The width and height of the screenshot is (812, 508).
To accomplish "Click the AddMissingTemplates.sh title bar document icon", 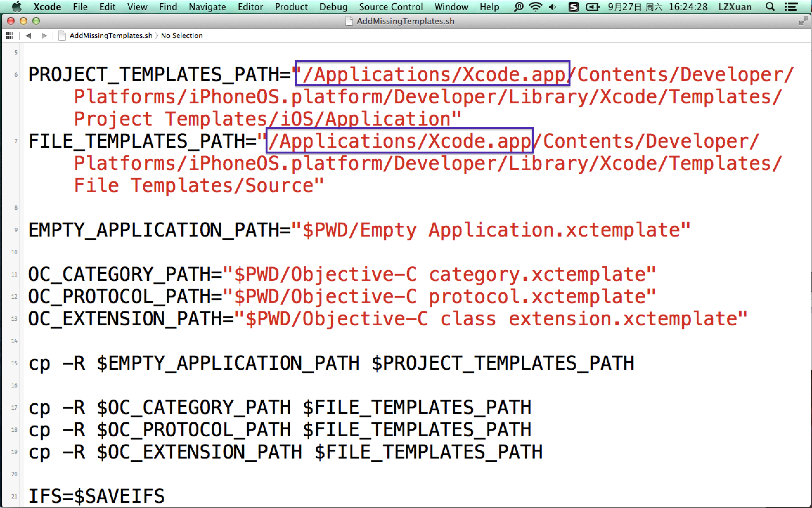I will (x=349, y=21).
